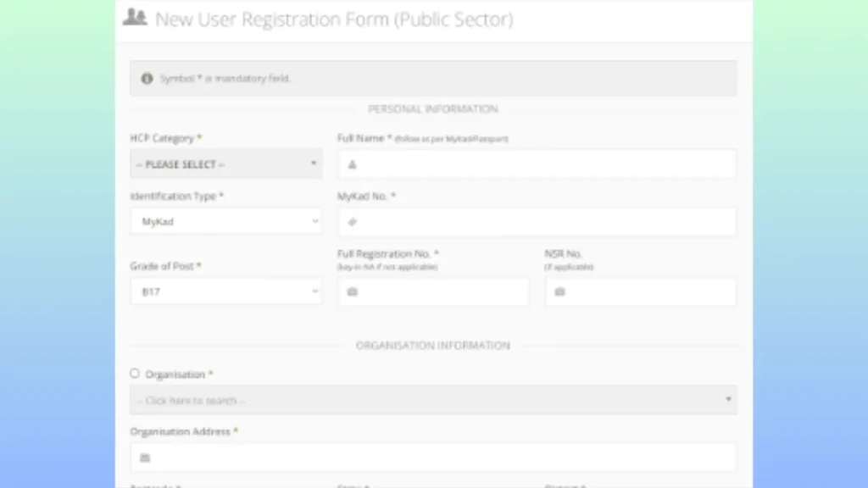
Task: Select the Organisation radio button
Action: 135,374
